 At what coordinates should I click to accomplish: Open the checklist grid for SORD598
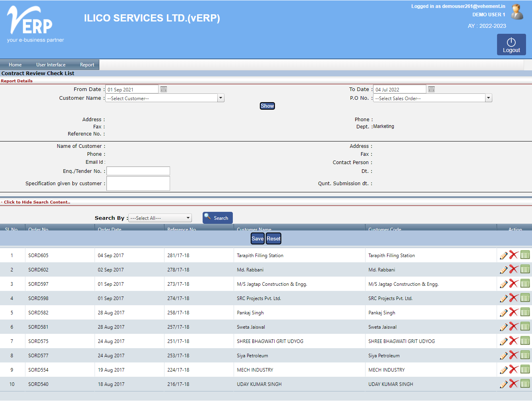(x=525, y=298)
